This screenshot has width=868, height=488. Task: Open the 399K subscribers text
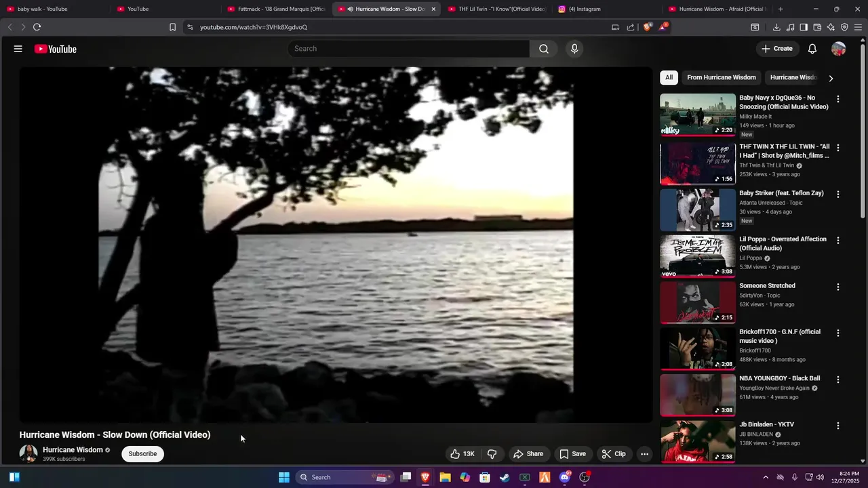[x=64, y=460]
